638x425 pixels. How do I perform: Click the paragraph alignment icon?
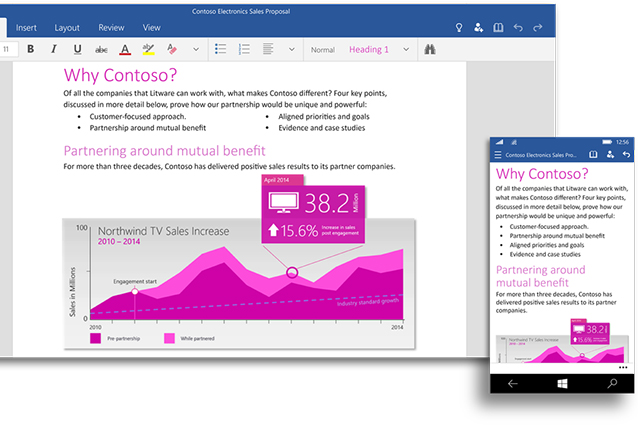[x=268, y=49]
